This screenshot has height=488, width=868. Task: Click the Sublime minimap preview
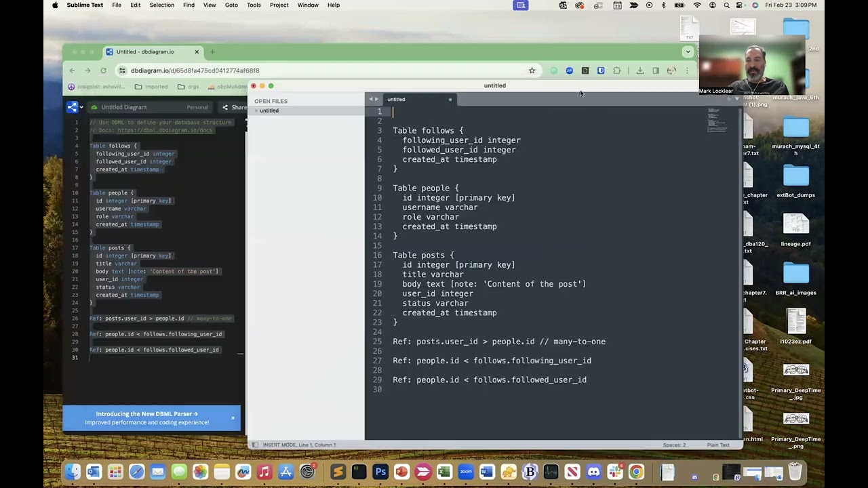tap(717, 120)
